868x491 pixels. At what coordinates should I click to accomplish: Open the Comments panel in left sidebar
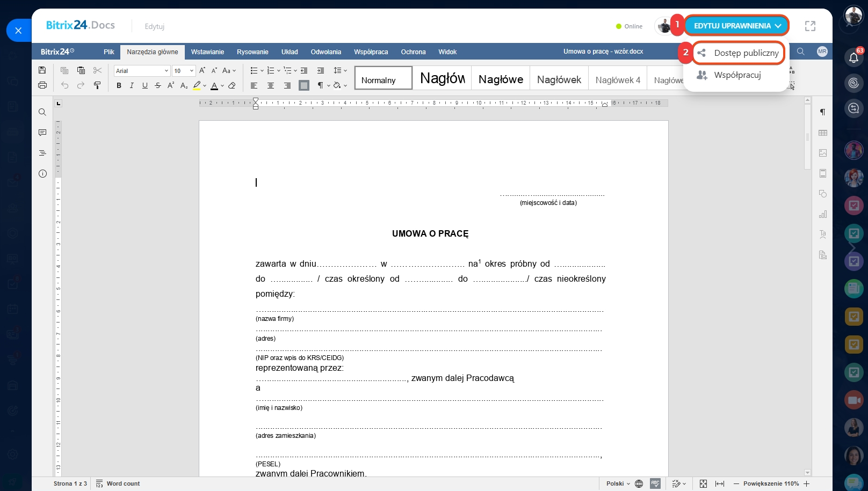click(x=42, y=133)
